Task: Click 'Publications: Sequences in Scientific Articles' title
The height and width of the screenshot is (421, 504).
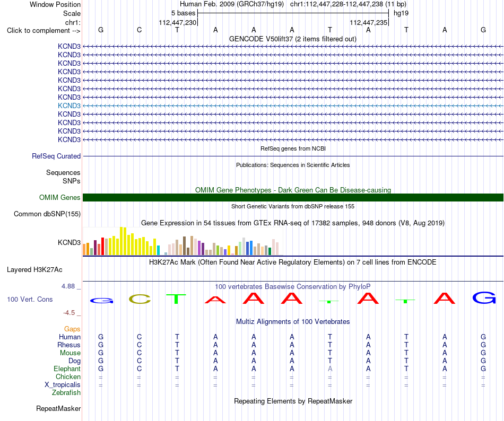Action: 293,165
